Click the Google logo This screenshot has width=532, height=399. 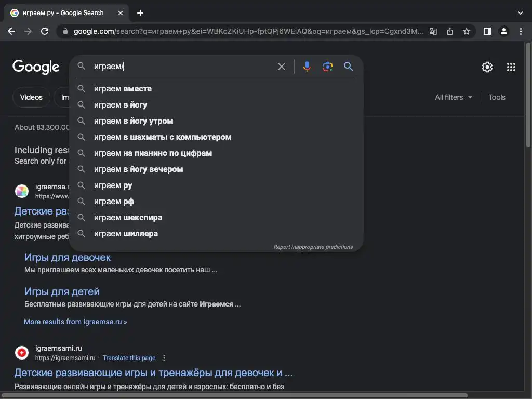[x=36, y=67]
